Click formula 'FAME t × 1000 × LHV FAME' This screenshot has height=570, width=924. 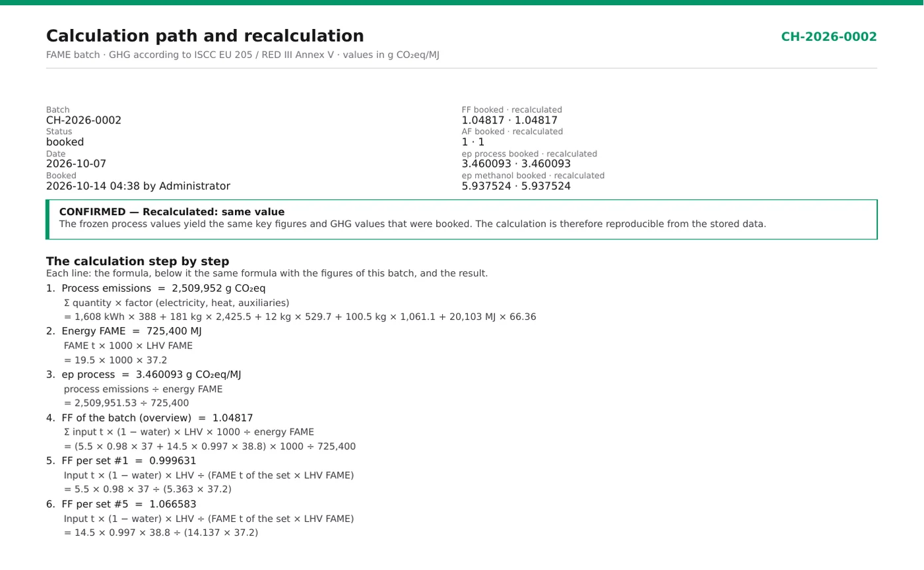click(x=128, y=346)
